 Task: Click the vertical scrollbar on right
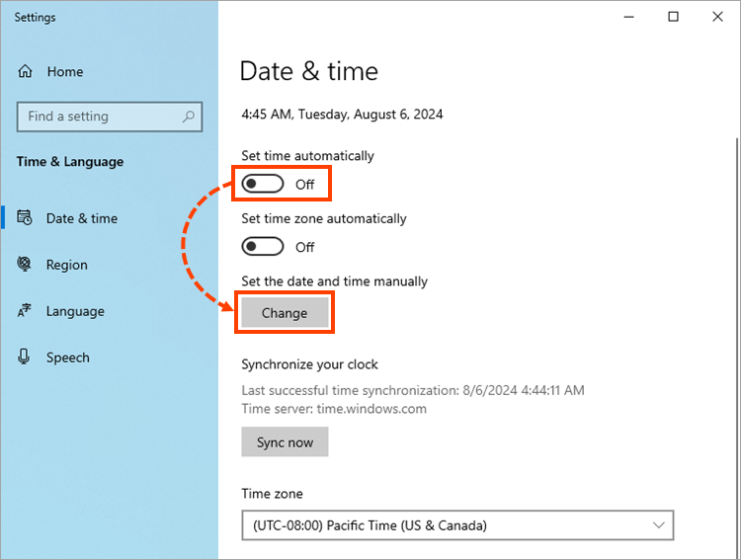click(x=737, y=348)
